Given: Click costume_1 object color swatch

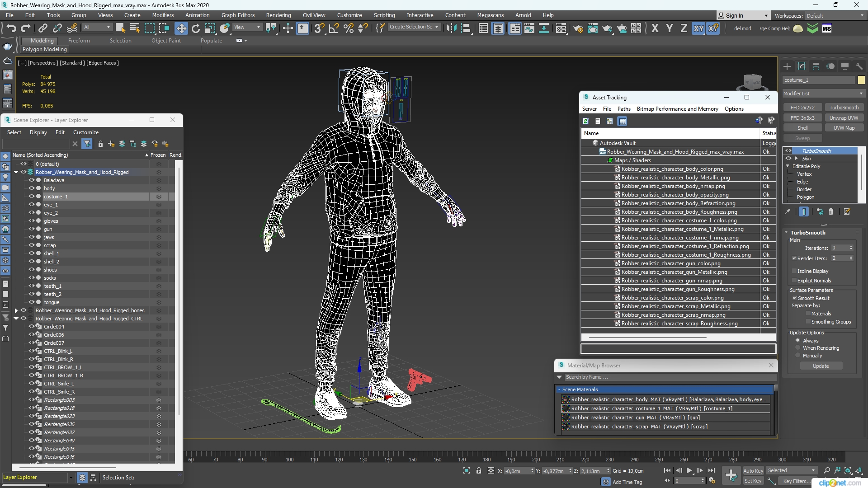Looking at the screenshot, I should pyautogui.click(x=861, y=80).
